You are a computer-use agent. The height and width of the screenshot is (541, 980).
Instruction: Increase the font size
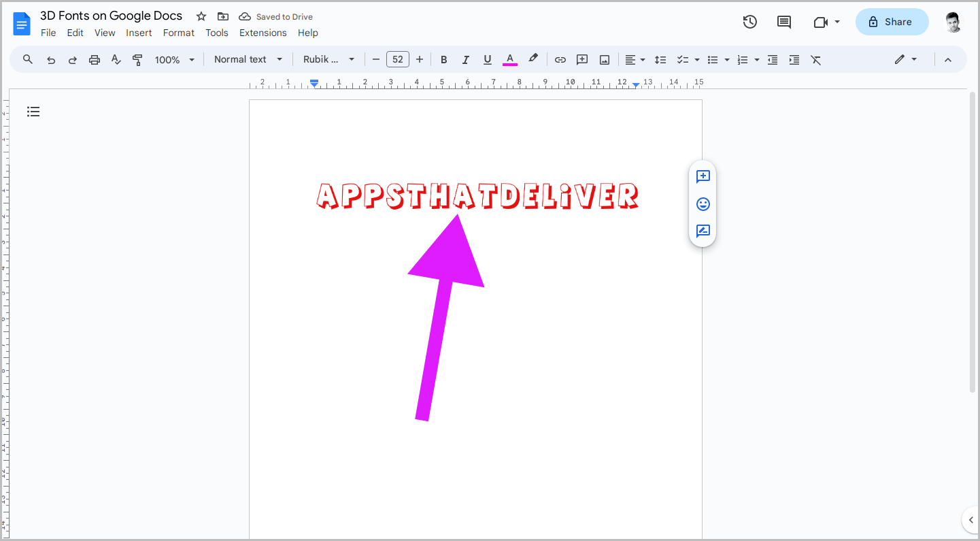(x=420, y=60)
